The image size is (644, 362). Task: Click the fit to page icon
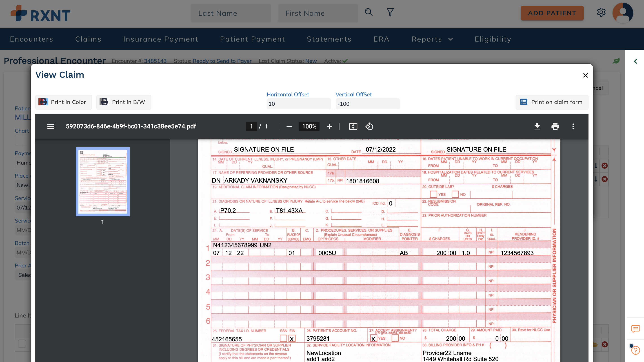(353, 126)
